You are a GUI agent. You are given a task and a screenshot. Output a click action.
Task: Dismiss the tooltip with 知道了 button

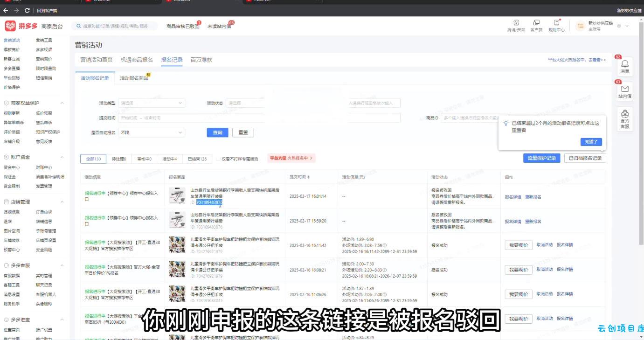tap(591, 142)
